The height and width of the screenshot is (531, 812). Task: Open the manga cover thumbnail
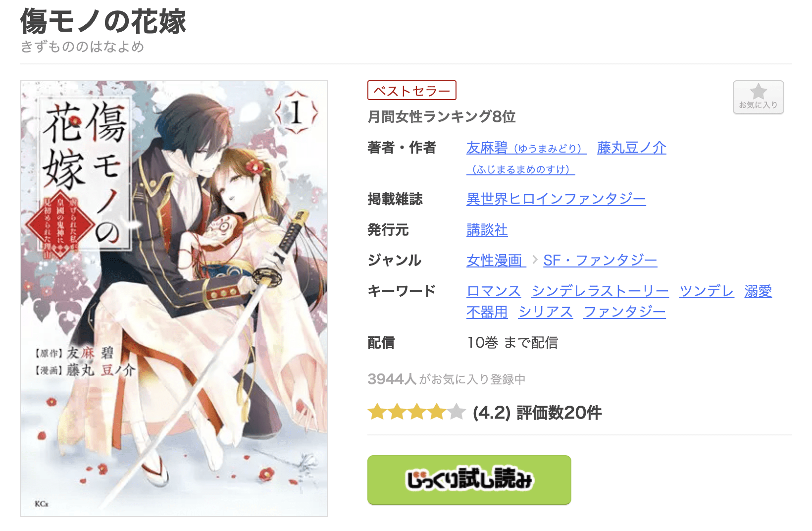(x=174, y=299)
